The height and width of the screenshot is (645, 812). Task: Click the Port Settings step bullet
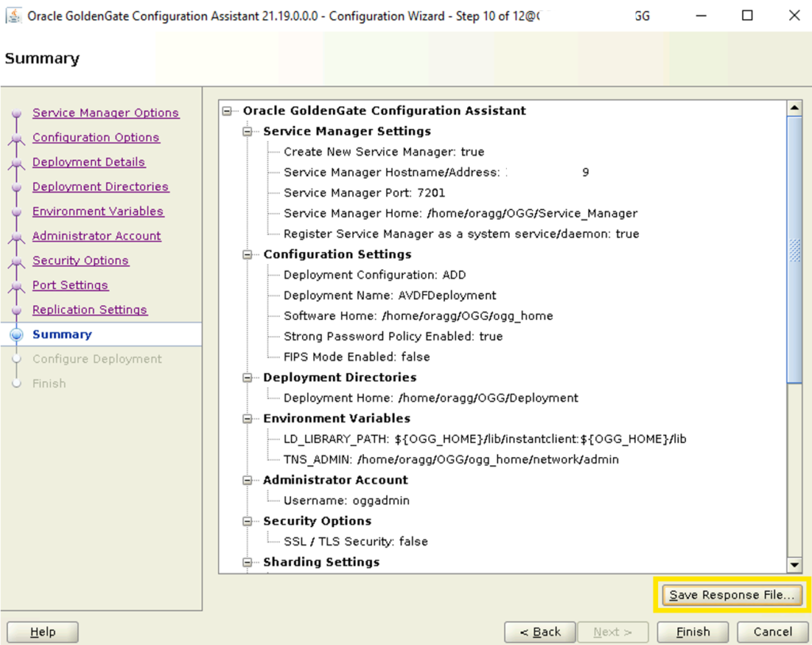[17, 285]
